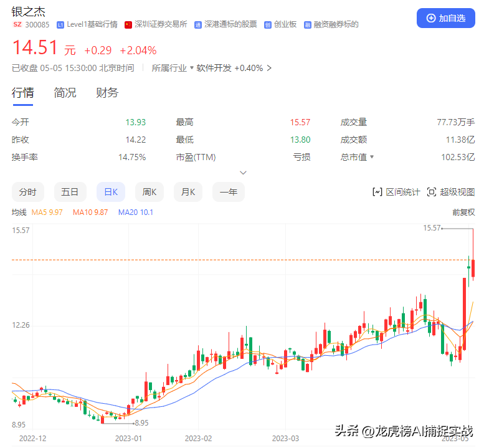Click the SZ market tag icon

[x=17, y=24]
